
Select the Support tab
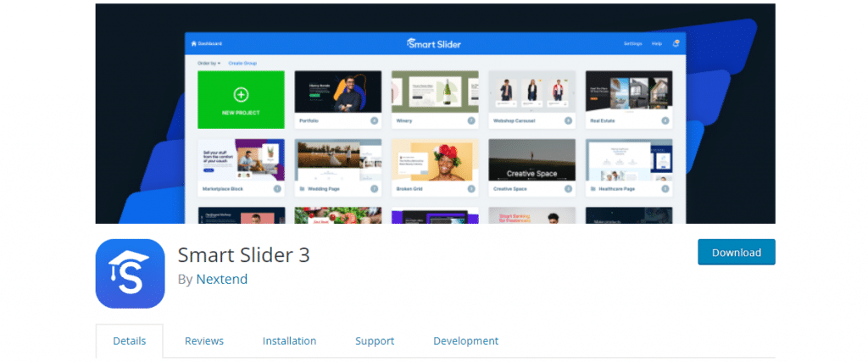(375, 341)
